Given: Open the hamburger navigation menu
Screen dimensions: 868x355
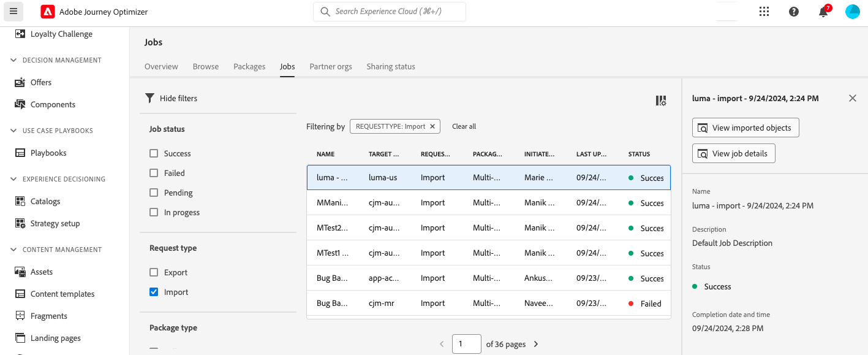Looking at the screenshot, I should click(13, 12).
